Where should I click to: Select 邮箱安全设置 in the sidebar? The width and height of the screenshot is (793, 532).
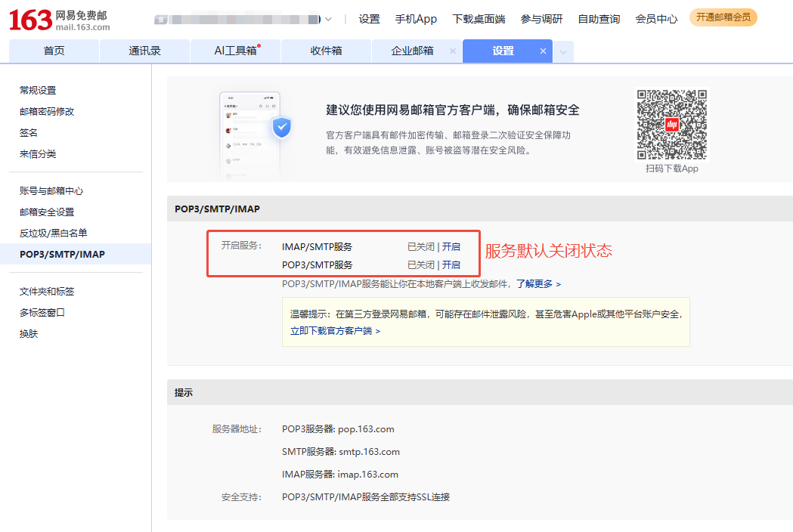pos(47,212)
